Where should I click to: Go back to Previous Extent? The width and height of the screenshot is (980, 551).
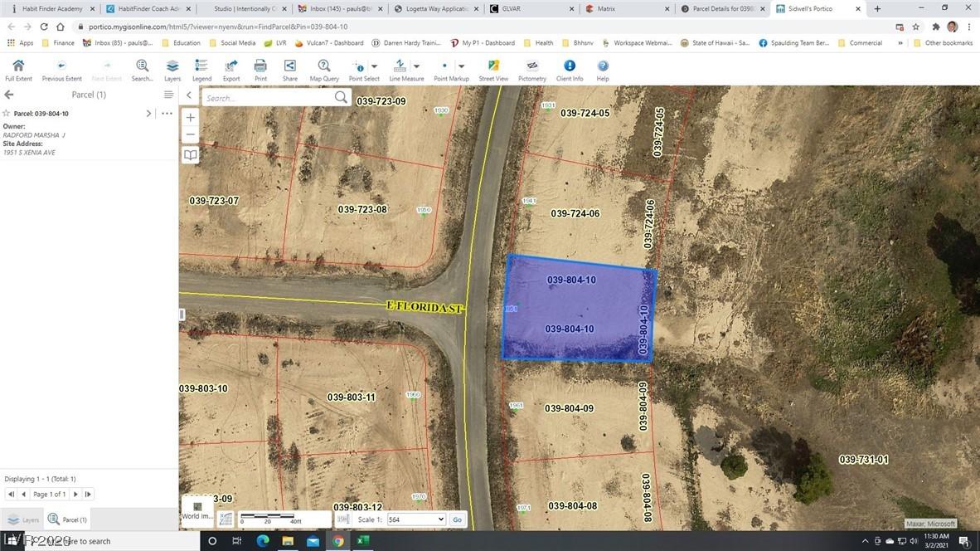[x=61, y=70]
